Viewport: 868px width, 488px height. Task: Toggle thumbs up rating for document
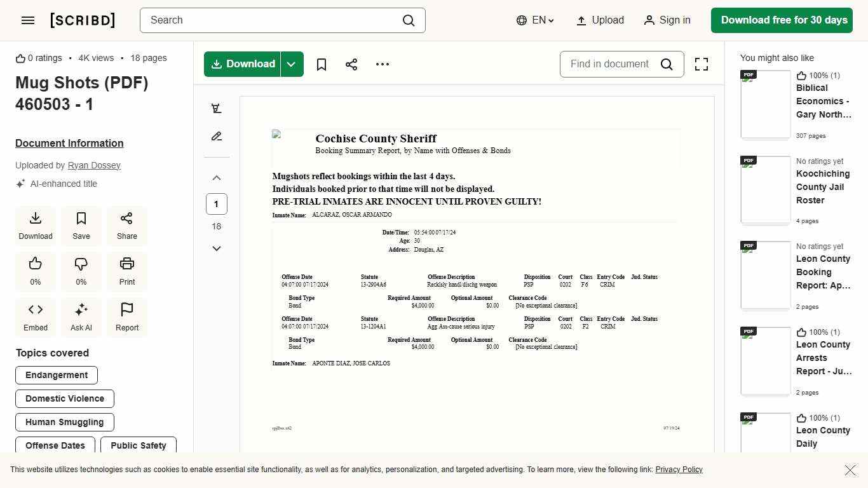coord(36,271)
